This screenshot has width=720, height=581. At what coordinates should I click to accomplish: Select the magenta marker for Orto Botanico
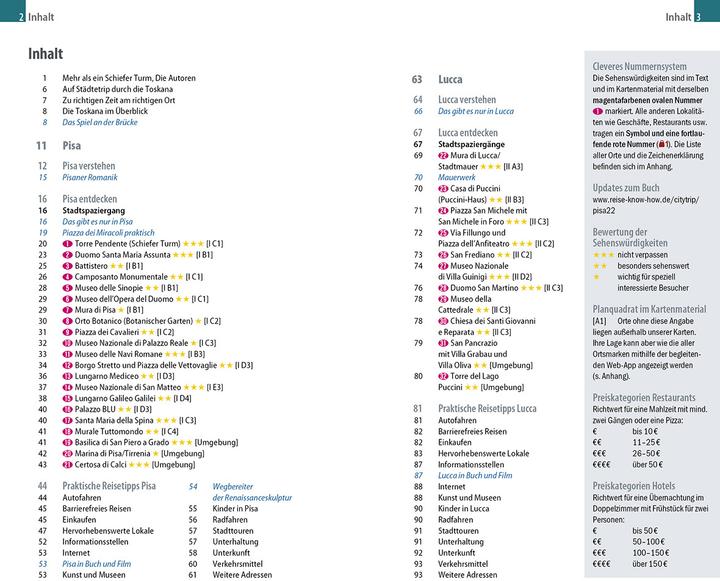67,320
